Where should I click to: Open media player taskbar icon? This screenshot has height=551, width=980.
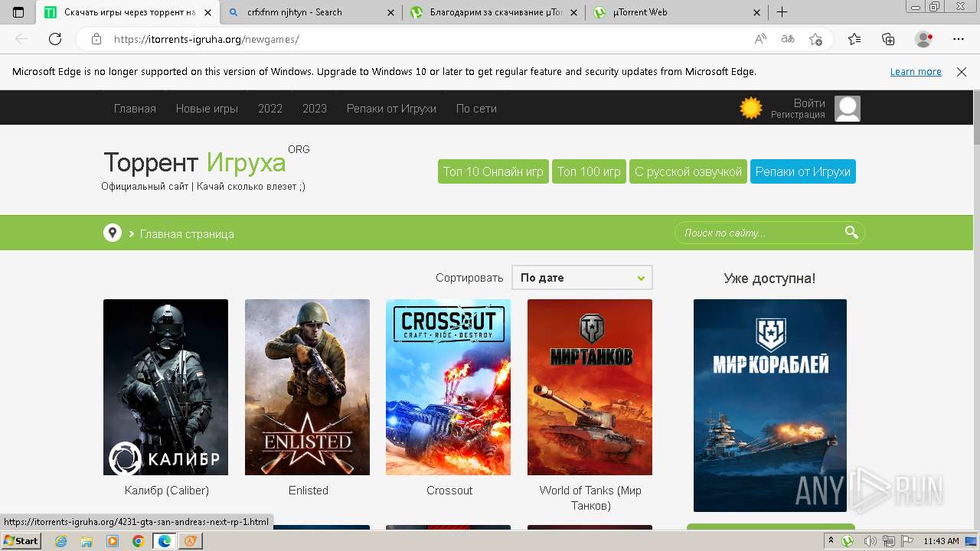113,541
